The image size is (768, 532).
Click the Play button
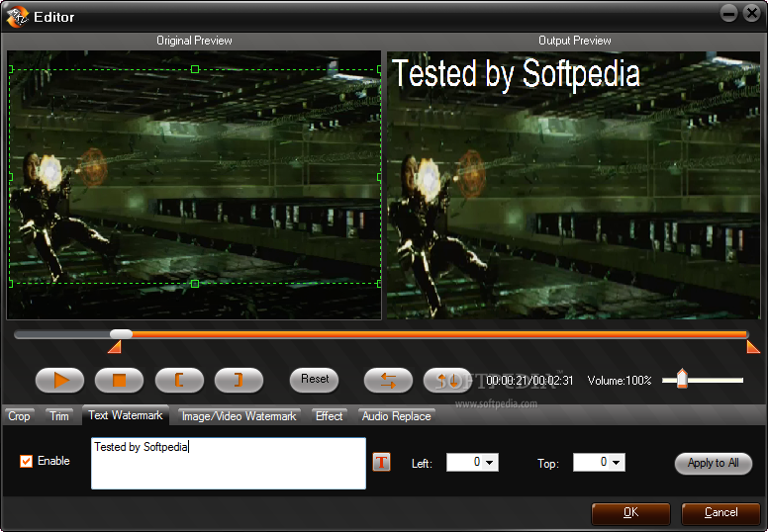59,380
